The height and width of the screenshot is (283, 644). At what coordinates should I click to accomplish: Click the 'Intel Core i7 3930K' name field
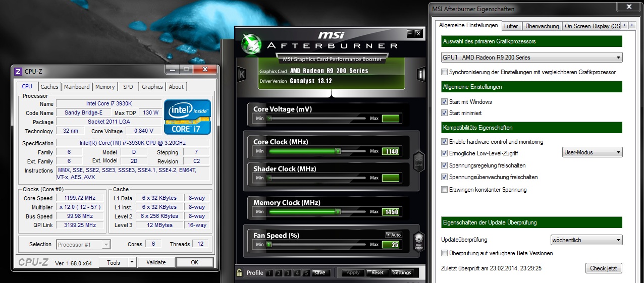click(109, 104)
